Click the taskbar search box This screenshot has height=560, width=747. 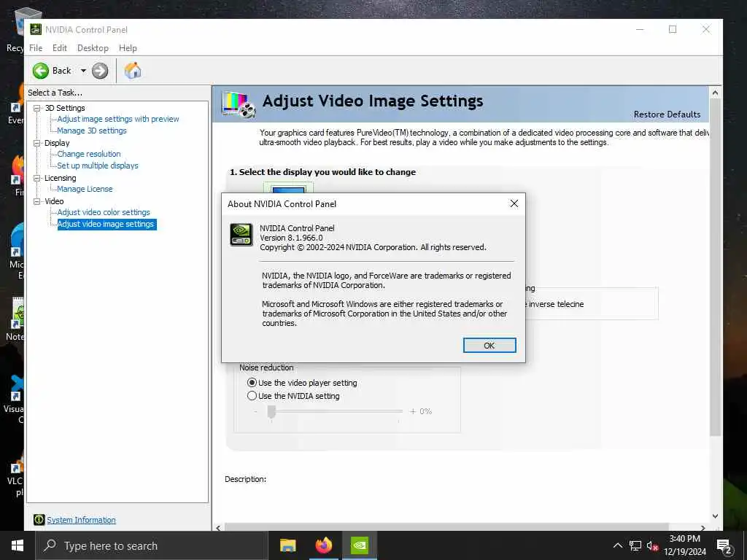point(152,545)
